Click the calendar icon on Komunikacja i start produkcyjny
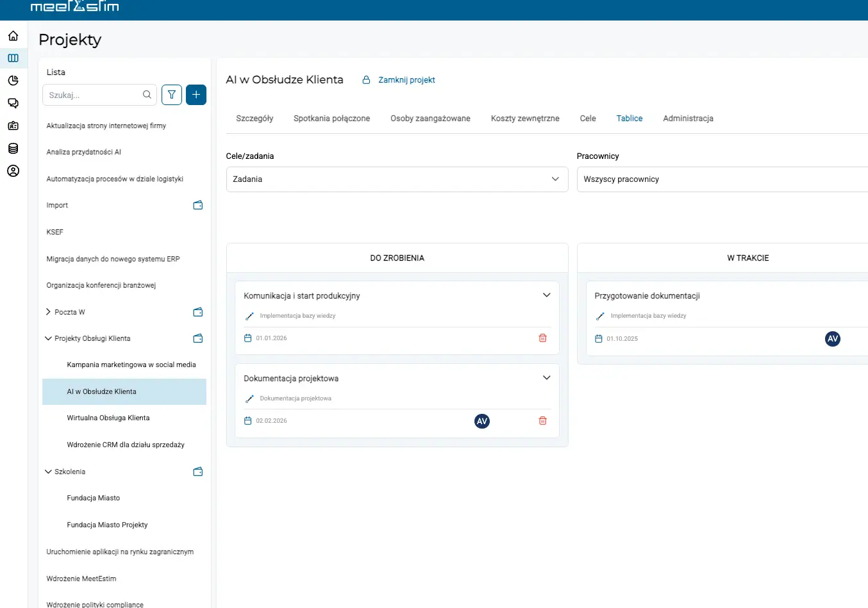 [x=247, y=338]
